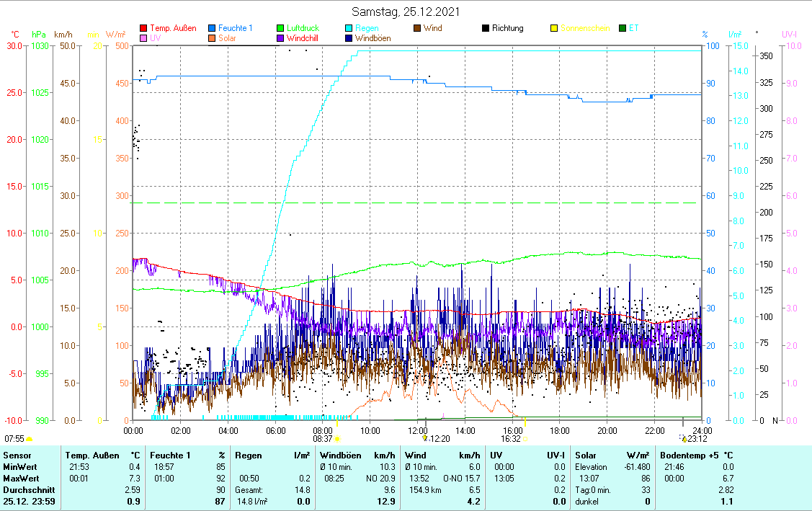Click the black Richtung legend square
Screen dimensions: 812x511
[486, 29]
